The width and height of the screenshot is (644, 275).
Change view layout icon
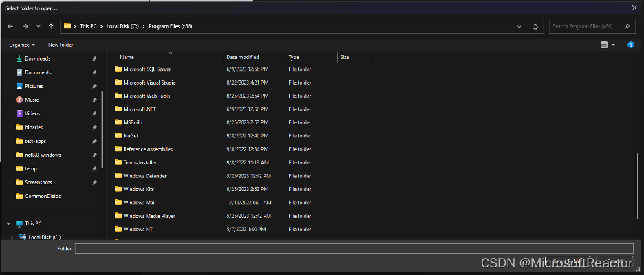pos(604,45)
